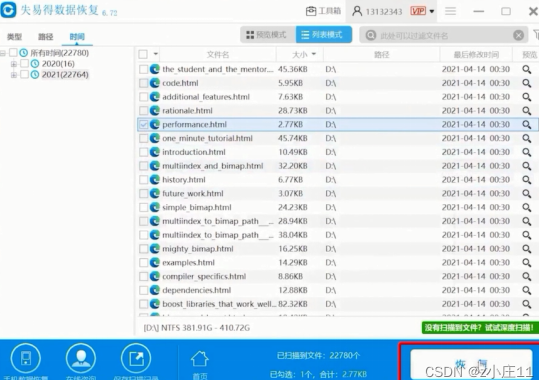This screenshot has width=539, height=380.
Task: Click the magnifier preview icon for history.html
Action: click(x=526, y=180)
